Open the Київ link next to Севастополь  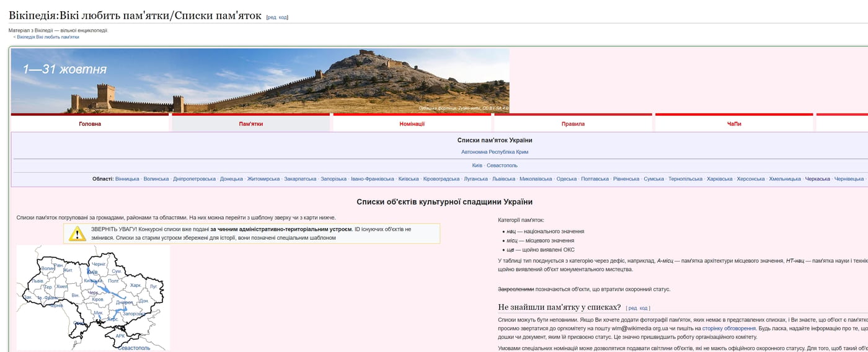[477, 165]
